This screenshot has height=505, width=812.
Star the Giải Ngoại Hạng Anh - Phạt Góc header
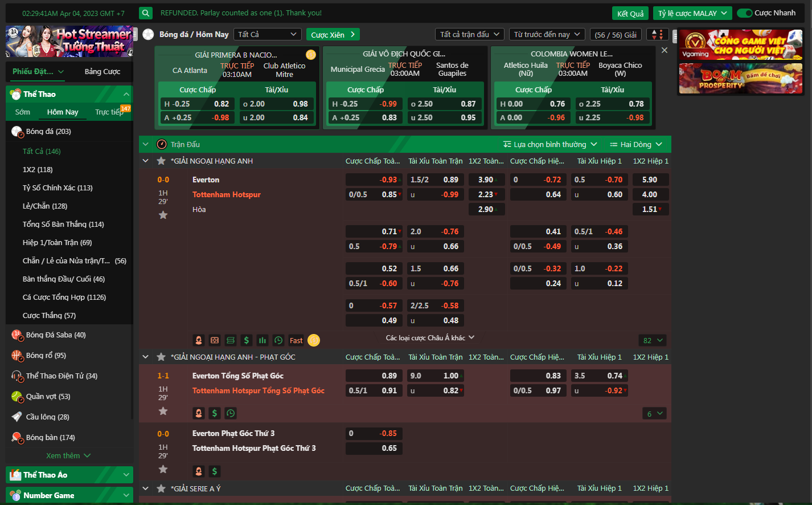tap(161, 357)
